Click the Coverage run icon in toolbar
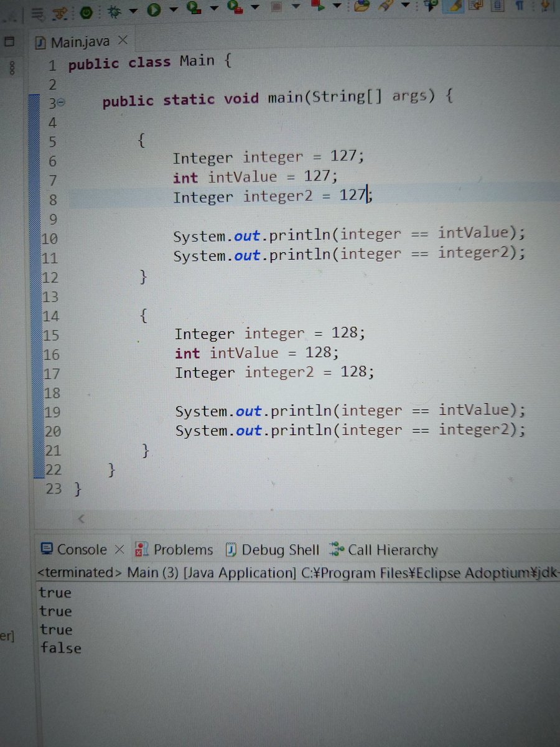This screenshot has width=560, height=747. 195,8
